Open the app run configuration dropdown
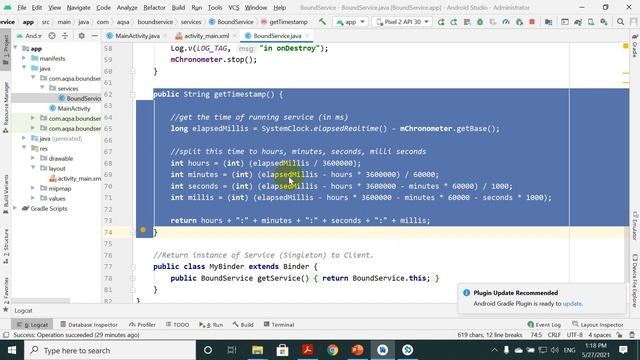 [351, 22]
